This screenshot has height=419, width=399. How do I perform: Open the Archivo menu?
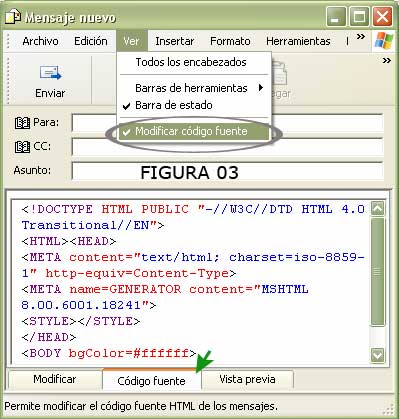[x=40, y=41]
